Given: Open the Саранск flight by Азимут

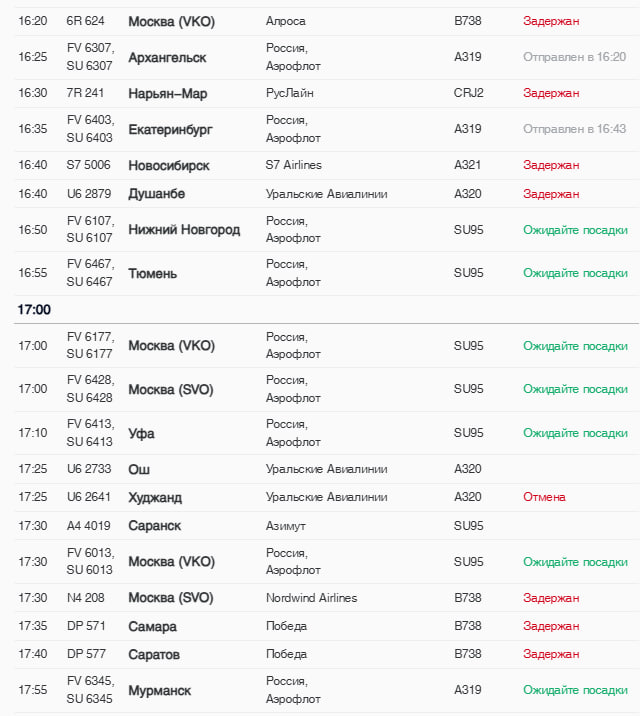Looking at the screenshot, I should 154,525.
